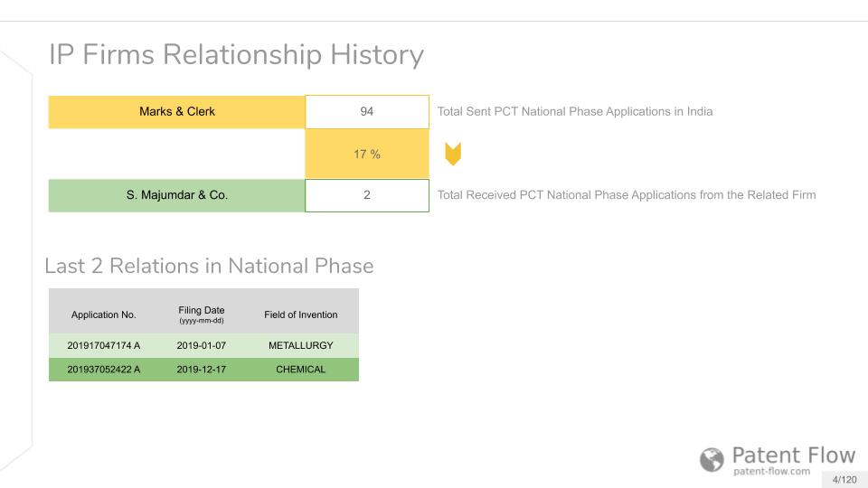Click the yellow downward chevron arrow icon
868x488 pixels.
tap(453, 154)
